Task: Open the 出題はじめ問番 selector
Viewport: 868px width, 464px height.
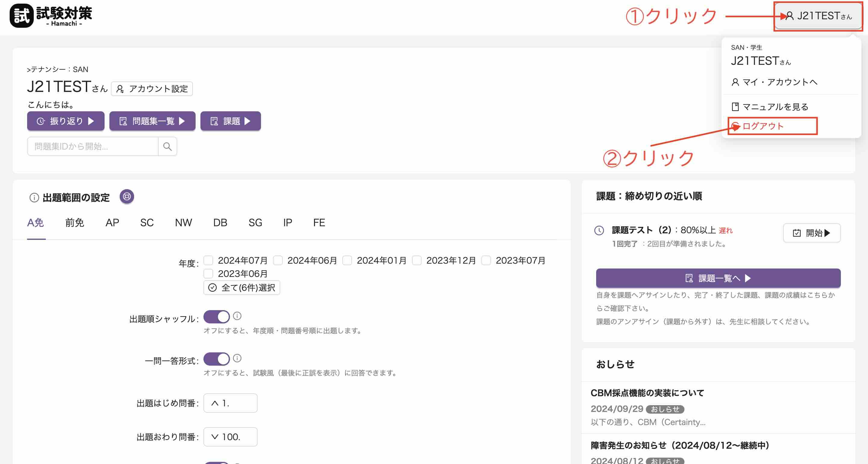Action: coord(230,403)
